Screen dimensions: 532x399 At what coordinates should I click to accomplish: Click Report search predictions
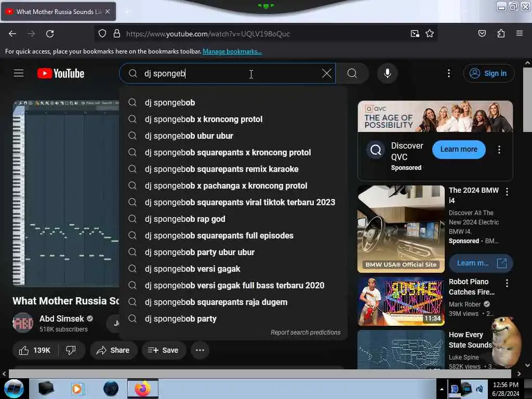(x=305, y=332)
